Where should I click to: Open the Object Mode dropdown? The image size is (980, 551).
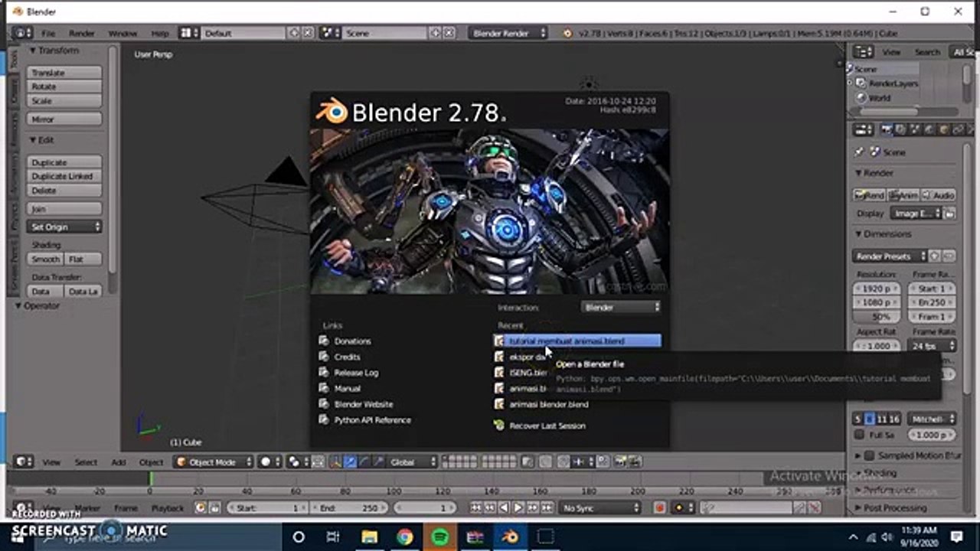(x=213, y=461)
